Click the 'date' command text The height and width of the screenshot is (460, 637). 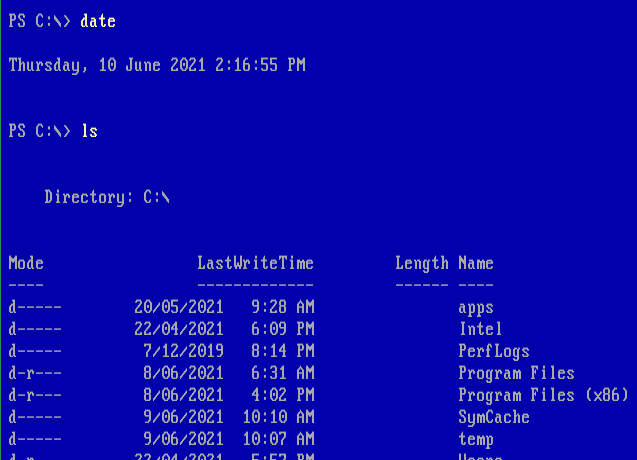[x=98, y=21]
